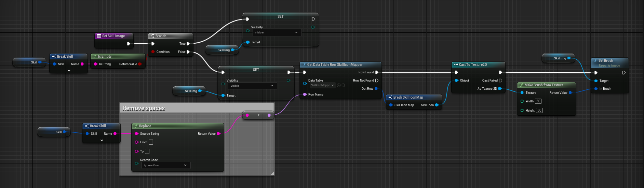Select the Remove spaces comment header
This screenshot has width=644, height=188.
197,108
